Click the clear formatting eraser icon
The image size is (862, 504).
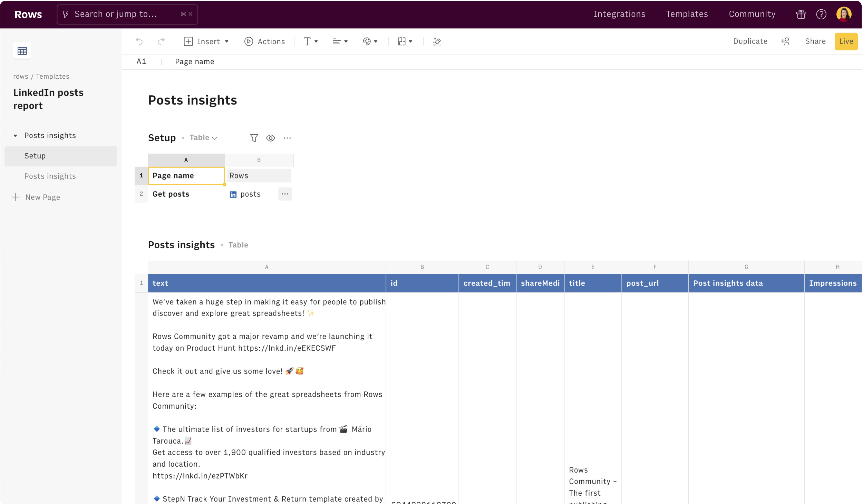click(437, 41)
